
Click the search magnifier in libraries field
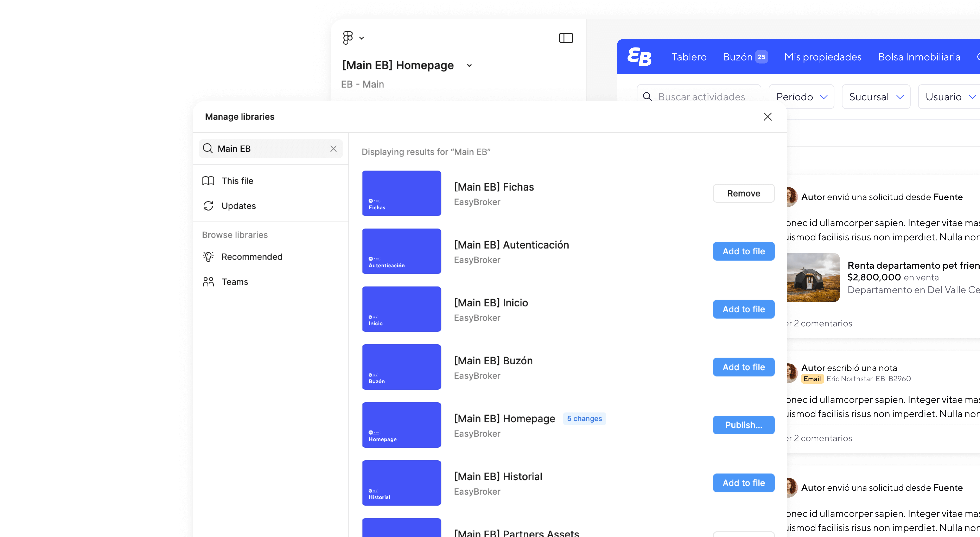208,149
